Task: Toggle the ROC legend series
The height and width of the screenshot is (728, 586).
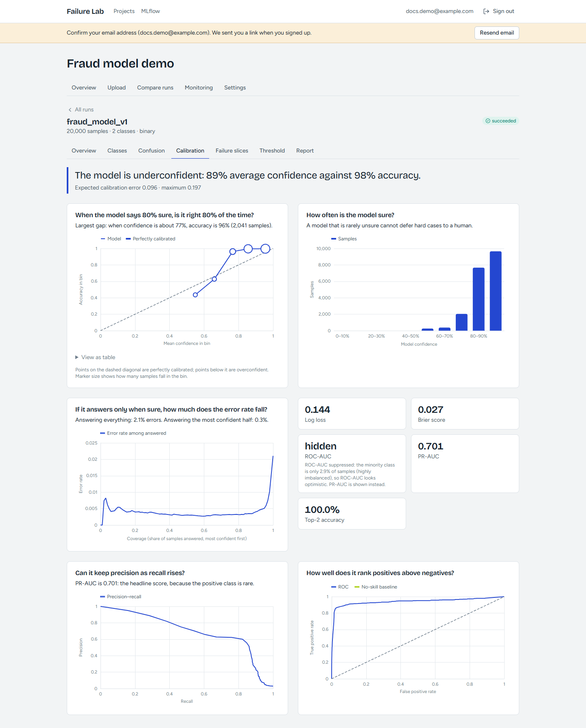Action: (340, 587)
